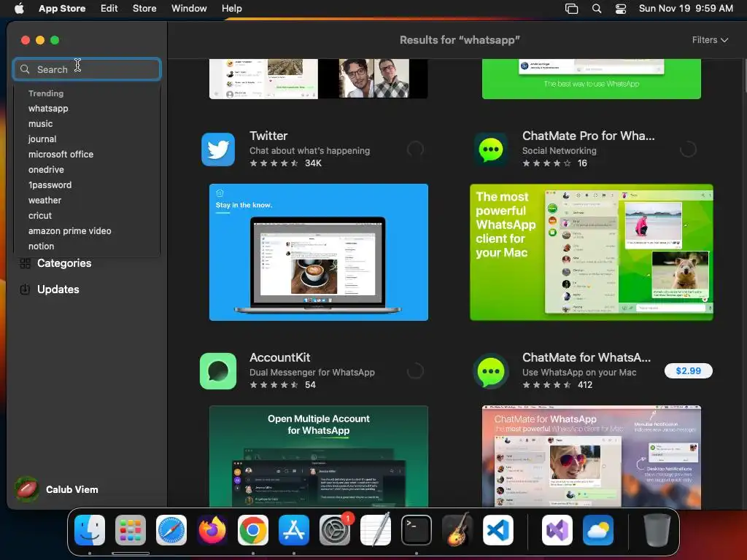Open the Trash in the Dock

(x=657, y=530)
